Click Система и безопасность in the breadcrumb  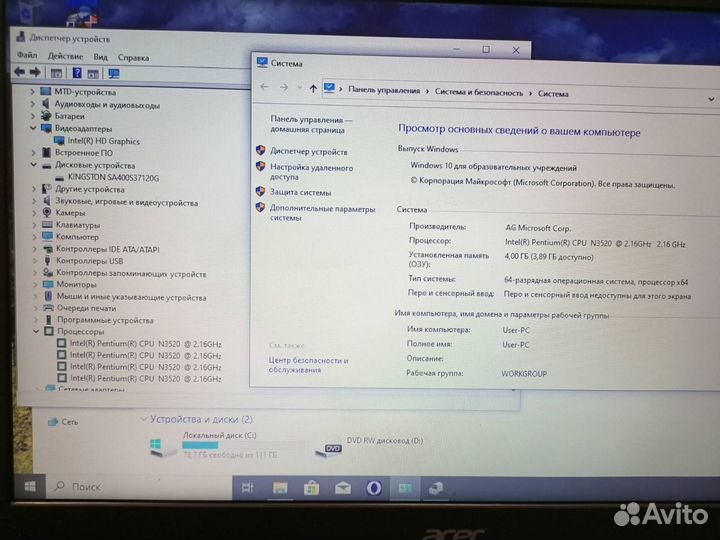(478, 92)
